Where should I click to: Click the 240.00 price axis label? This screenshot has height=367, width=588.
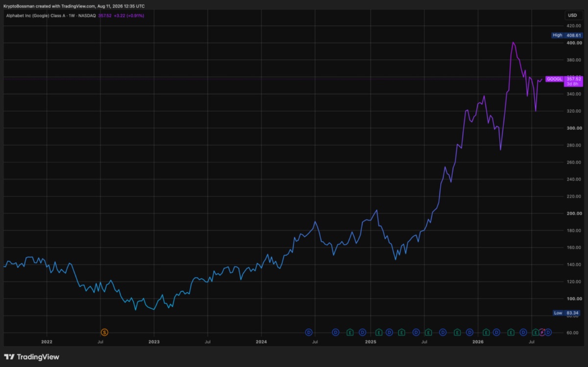click(573, 179)
